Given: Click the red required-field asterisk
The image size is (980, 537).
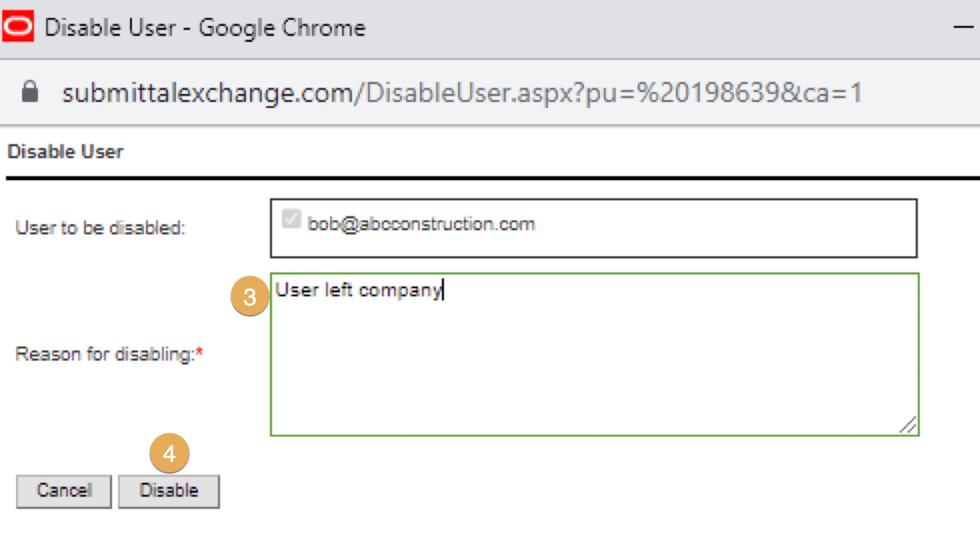Looking at the screenshot, I should (199, 352).
